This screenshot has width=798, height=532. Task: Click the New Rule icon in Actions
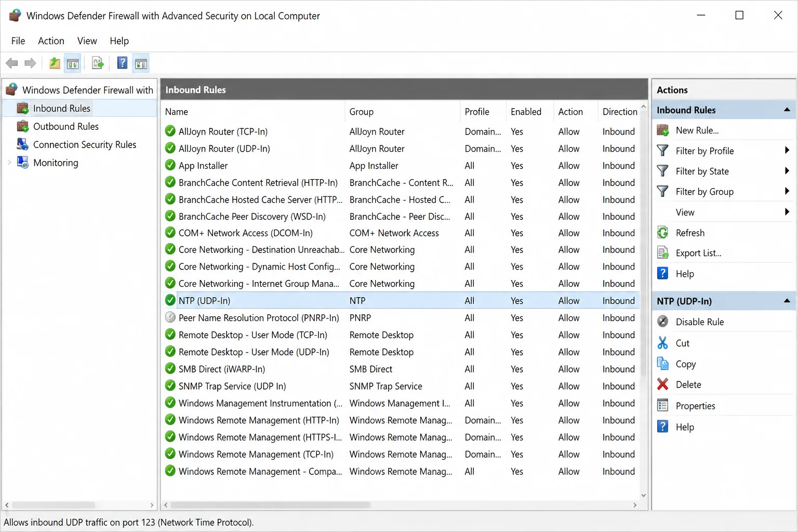[663, 130]
